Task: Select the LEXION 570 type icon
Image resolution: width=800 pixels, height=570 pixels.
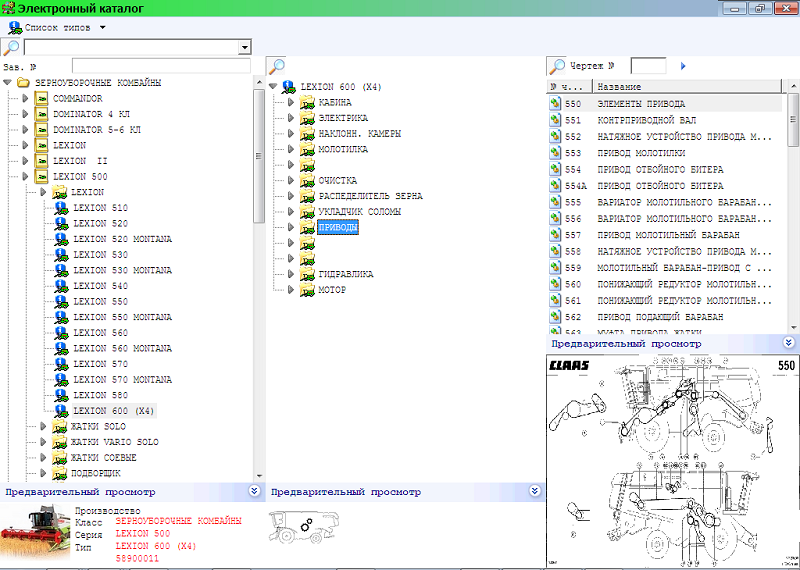Action: click(x=61, y=364)
